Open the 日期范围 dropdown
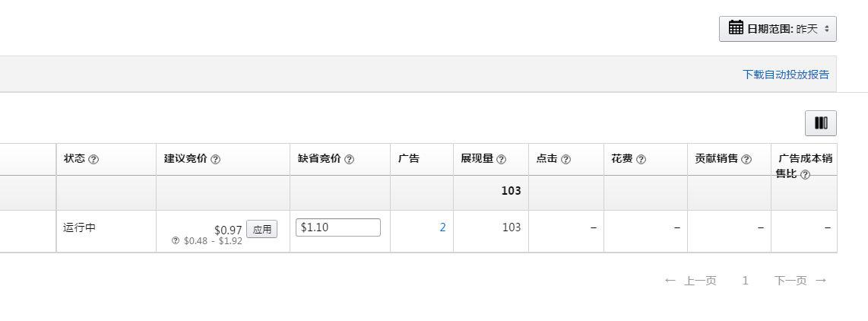Viewport: 868px width, 321px height. [x=778, y=29]
